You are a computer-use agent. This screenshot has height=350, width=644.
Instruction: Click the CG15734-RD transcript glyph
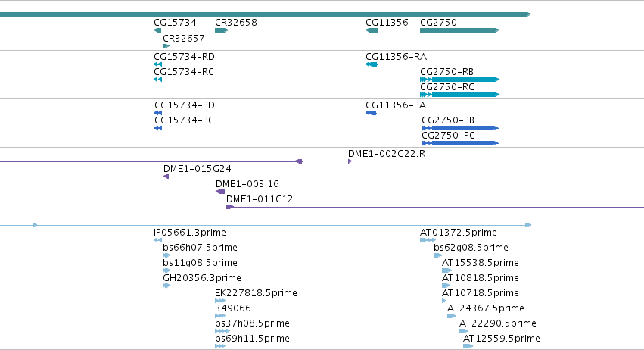(157, 64)
